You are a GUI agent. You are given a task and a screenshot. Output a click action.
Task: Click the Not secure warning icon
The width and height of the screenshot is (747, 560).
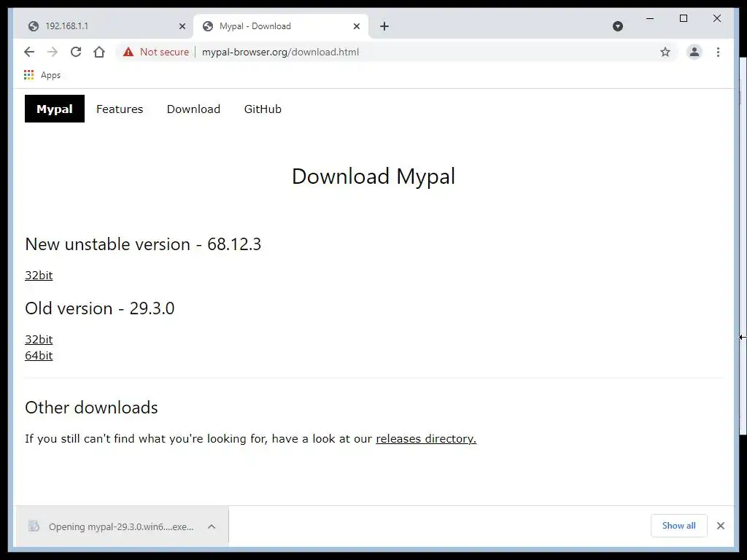pos(128,52)
